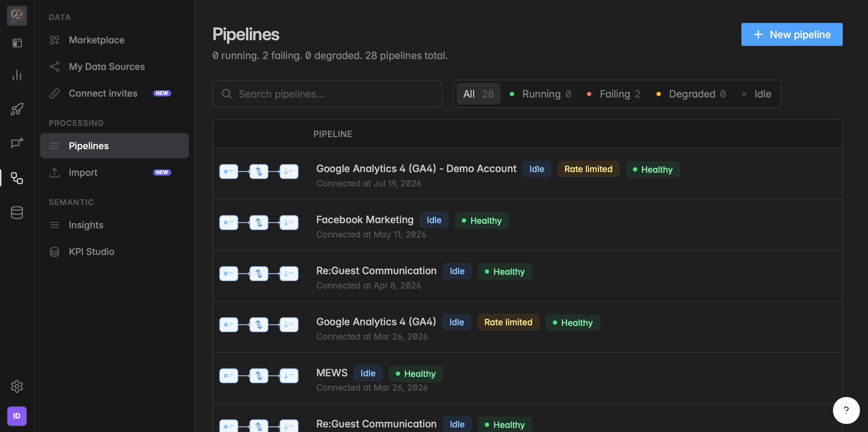Open the rocket rail icon
The height and width of the screenshot is (432, 868).
pyautogui.click(x=17, y=109)
